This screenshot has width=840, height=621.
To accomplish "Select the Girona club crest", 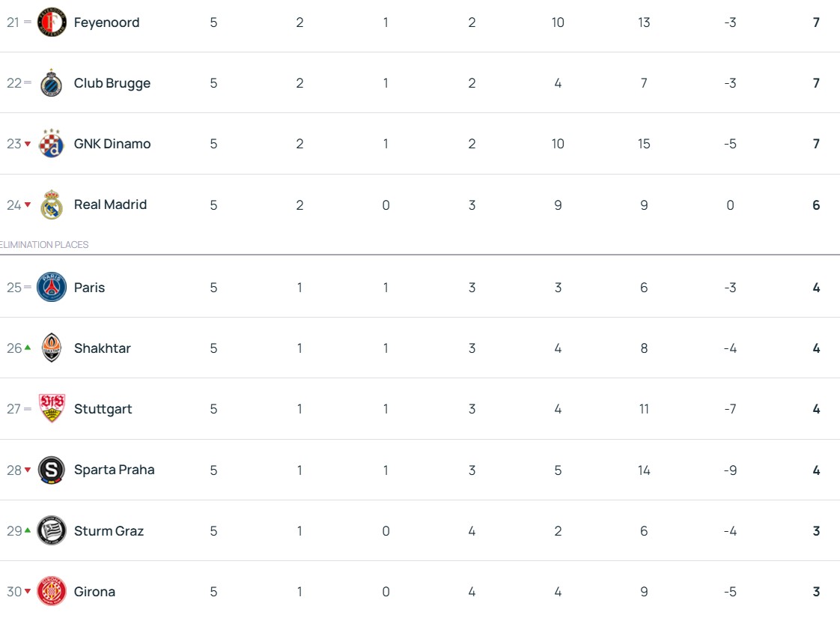I will (52, 592).
